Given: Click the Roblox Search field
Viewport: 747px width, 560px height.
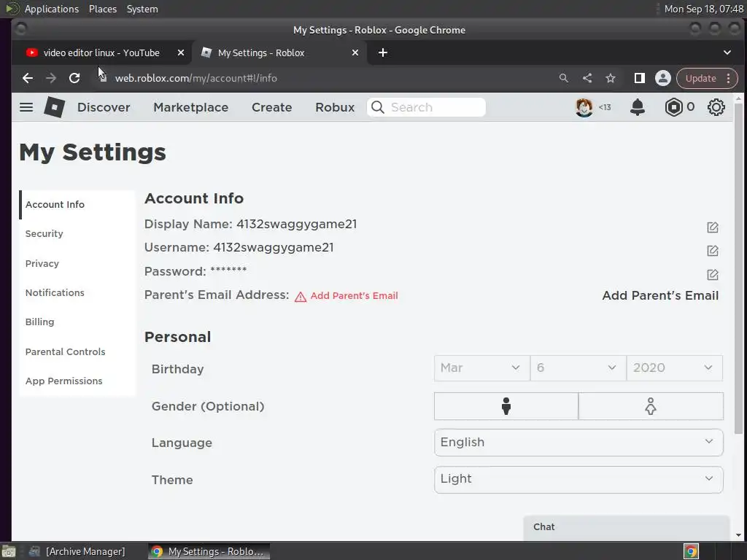Looking at the screenshot, I should (426, 107).
